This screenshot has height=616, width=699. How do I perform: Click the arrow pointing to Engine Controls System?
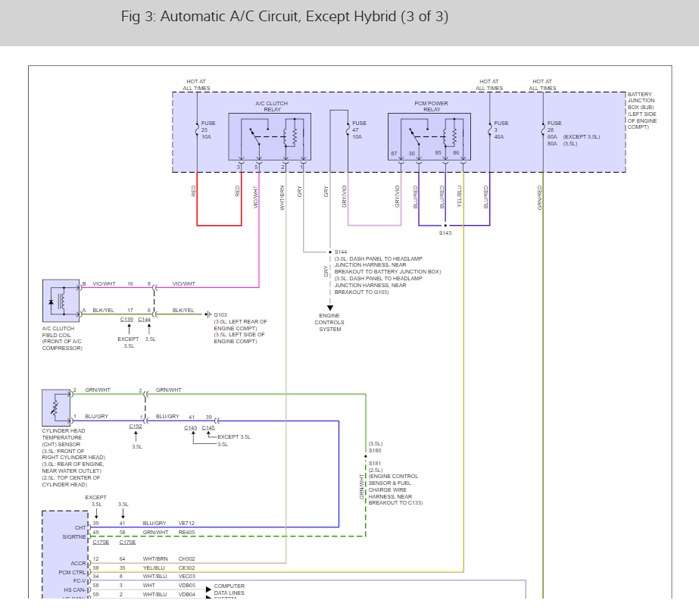[x=330, y=308]
